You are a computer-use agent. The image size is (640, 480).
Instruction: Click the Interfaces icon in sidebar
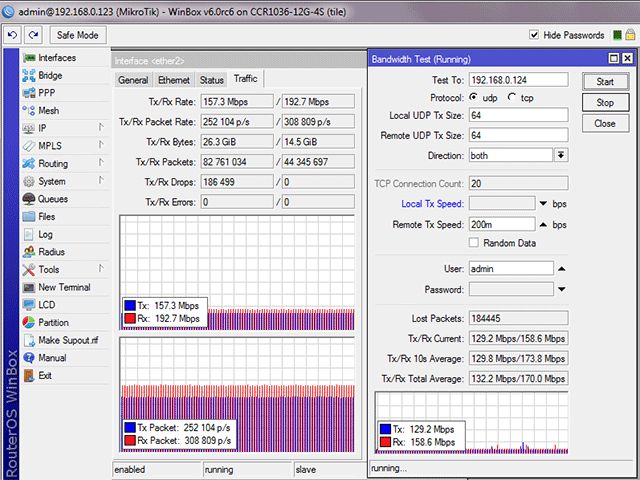28,58
